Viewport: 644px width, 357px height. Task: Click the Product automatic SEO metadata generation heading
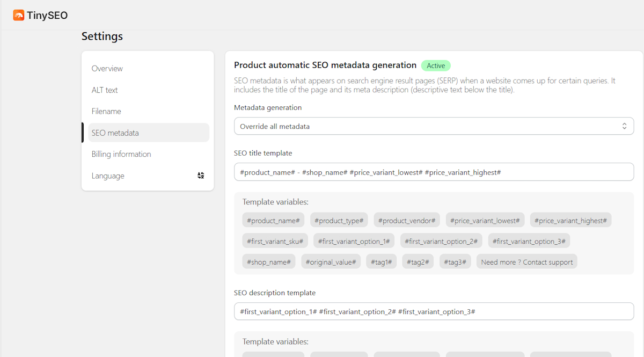coord(325,65)
